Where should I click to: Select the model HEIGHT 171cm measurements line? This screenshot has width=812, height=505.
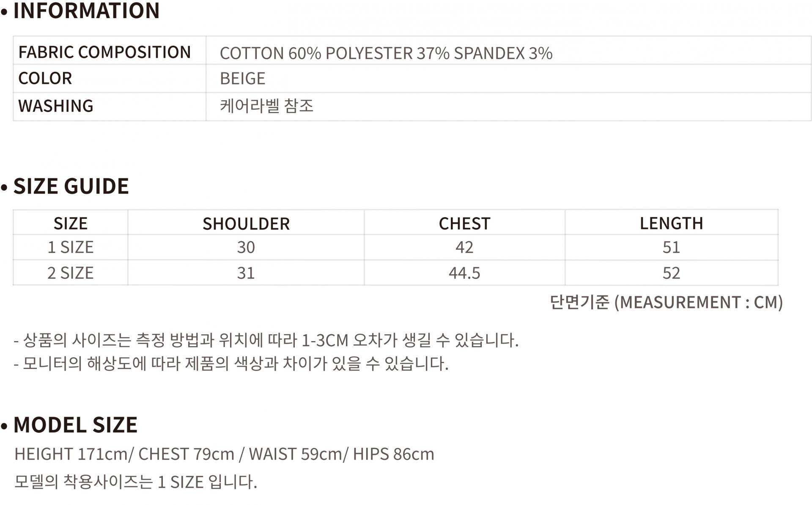click(x=224, y=454)
